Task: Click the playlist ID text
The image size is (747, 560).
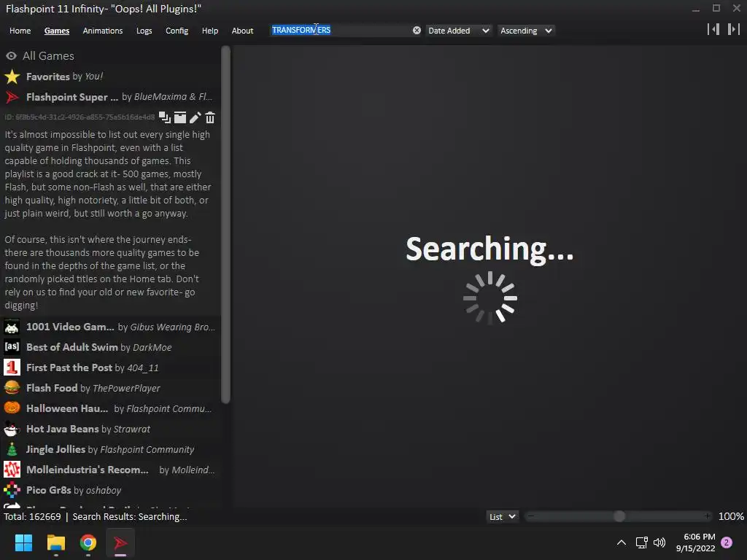Action: point(80,117)
